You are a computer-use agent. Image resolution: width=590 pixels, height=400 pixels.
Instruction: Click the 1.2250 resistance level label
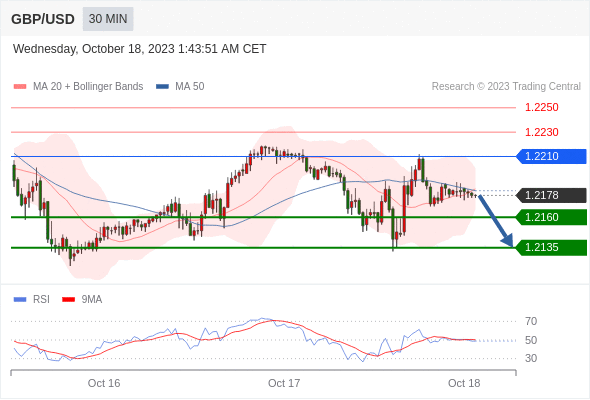tap(541, 108)
